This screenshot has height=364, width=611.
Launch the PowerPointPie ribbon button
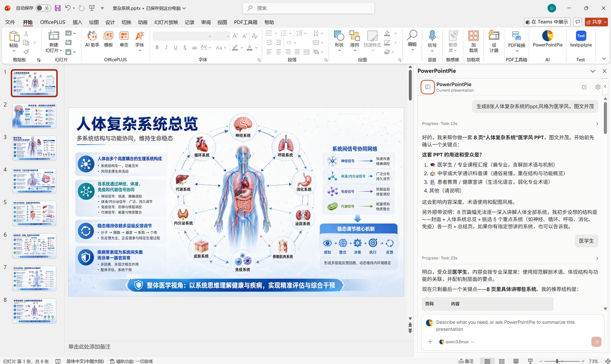coord(548,39)
